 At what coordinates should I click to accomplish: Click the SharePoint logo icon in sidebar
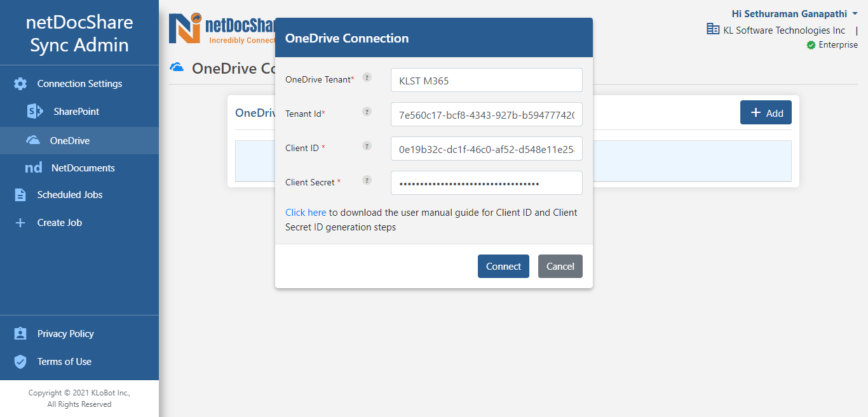pyautogui.click(x=34, y=112)
